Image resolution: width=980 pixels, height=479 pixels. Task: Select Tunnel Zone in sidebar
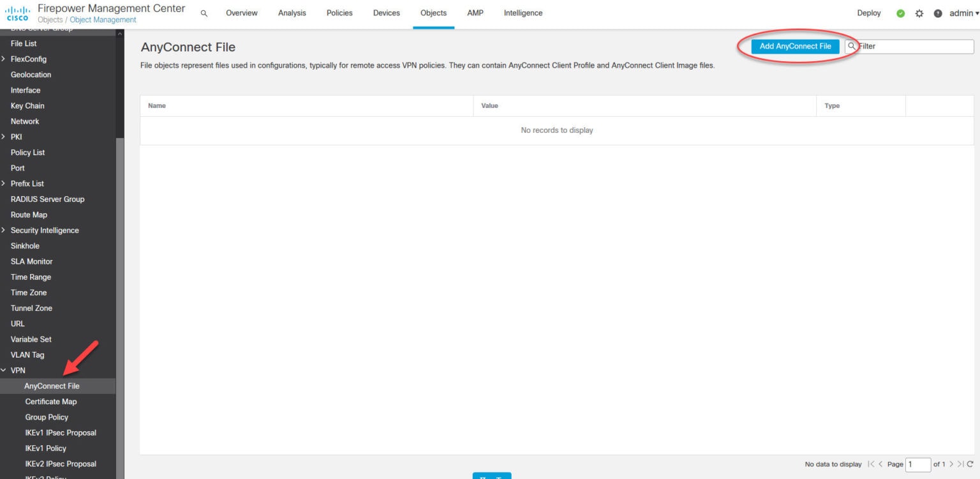tap(31, 308)
